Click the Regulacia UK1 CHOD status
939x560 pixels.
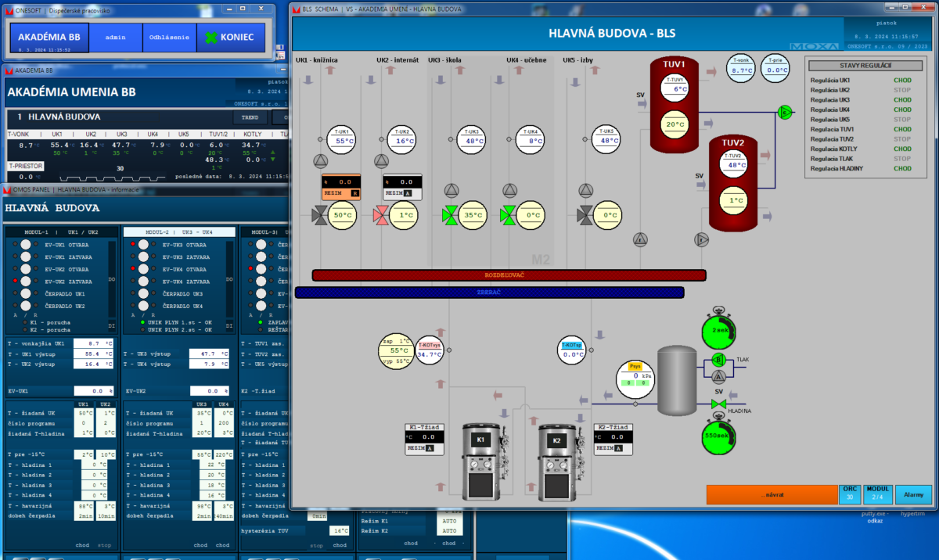pyautogui.click(x=902, y=81)
